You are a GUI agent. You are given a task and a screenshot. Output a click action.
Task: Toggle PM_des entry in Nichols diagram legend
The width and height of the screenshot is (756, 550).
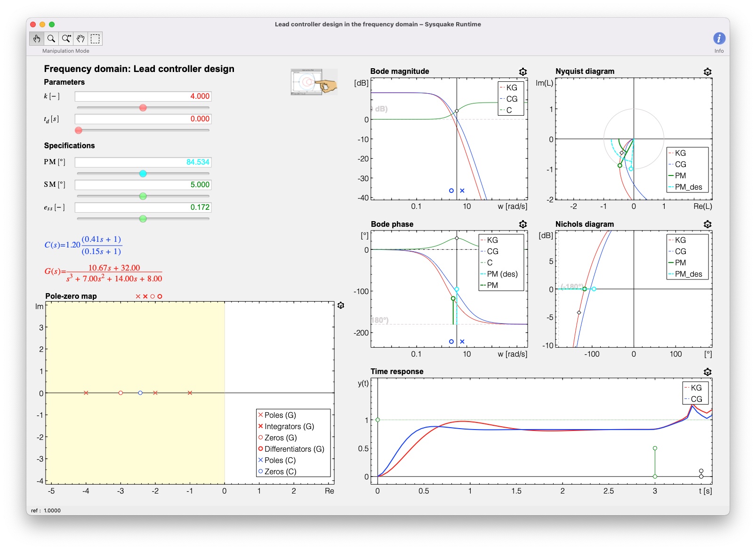[x=687, y=273]
